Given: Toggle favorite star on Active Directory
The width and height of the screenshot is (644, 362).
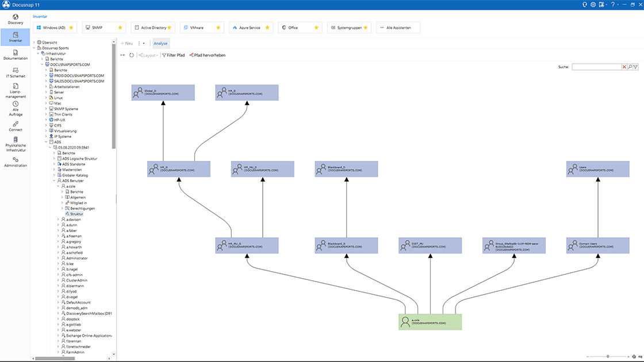Looking at the screenshot, I should point(169,28).
